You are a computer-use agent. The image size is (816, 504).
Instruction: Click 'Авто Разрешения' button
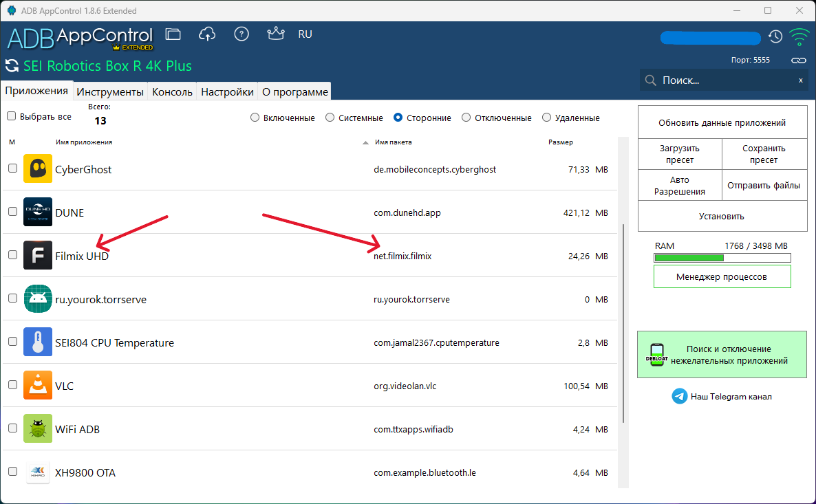click(680, 185)
